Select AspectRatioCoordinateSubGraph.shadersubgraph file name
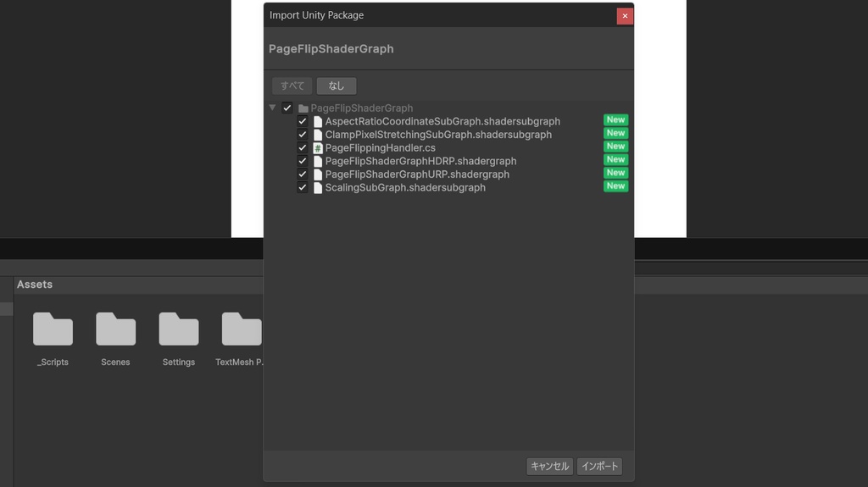The height and width of the screenshot is (487, 868). 442,121
